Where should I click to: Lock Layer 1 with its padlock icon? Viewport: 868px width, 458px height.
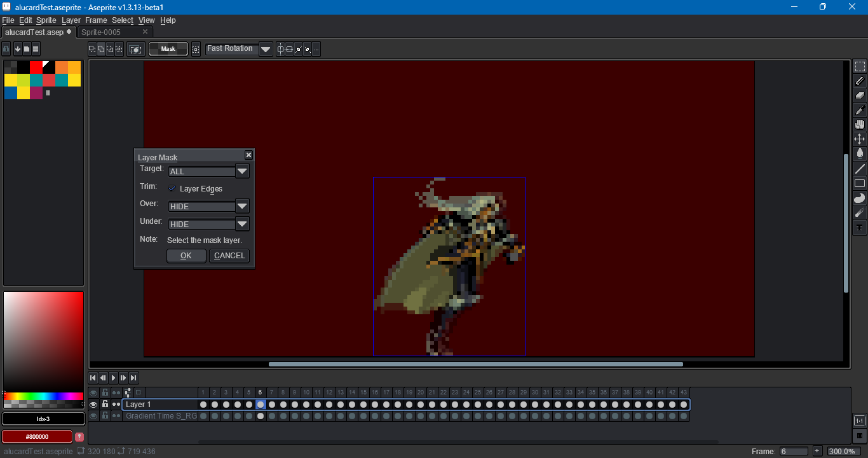tap(105, 405)
